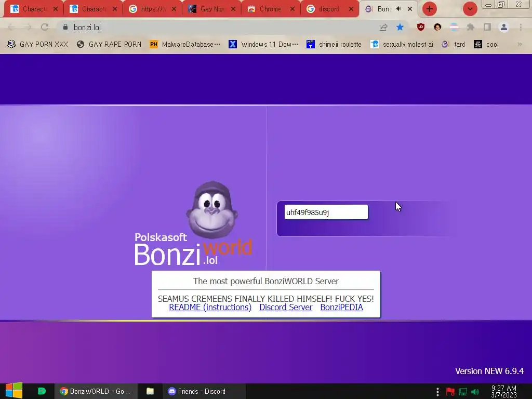This screenshot has width=532, height=399.
Task: Open the shimeji roulette bookmark
Action: (x=334, y=44)
